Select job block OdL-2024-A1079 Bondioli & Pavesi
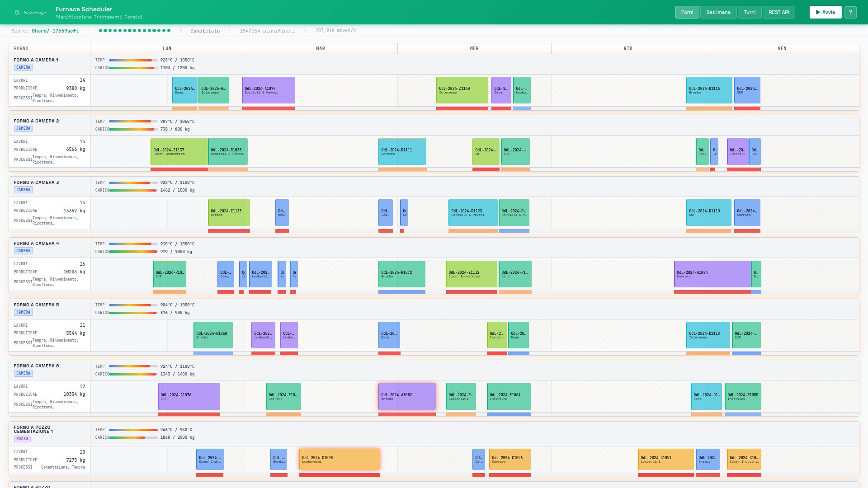Screen dimensions: 868x488 268,90
